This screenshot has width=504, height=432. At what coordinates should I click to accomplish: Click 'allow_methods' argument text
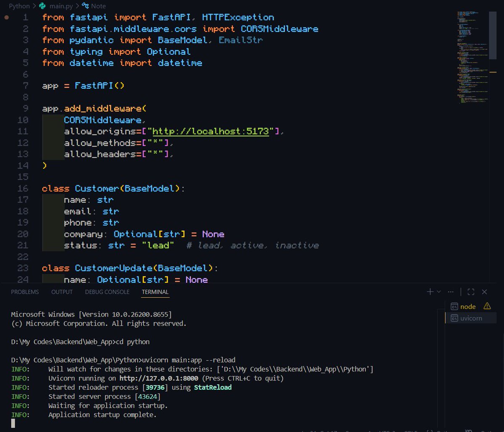coord(100,143)
